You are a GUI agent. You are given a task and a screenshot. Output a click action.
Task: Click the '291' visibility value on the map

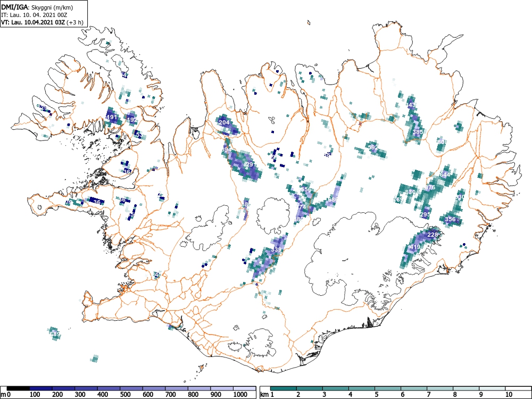tap(252, 164)
